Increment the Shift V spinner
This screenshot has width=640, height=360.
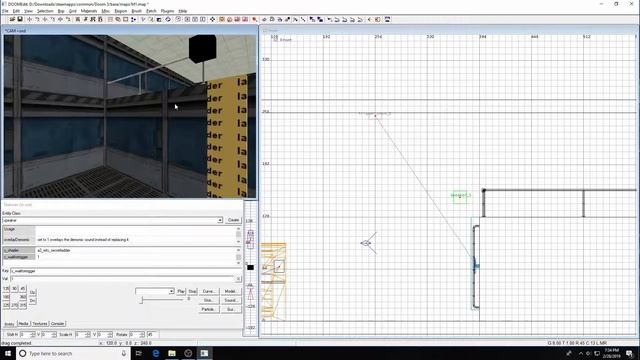54,333
